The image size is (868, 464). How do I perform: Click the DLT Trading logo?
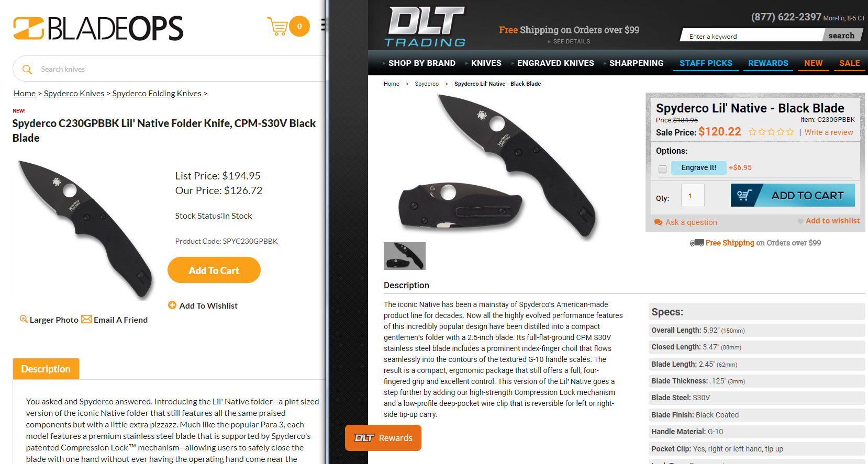[425, 27]
